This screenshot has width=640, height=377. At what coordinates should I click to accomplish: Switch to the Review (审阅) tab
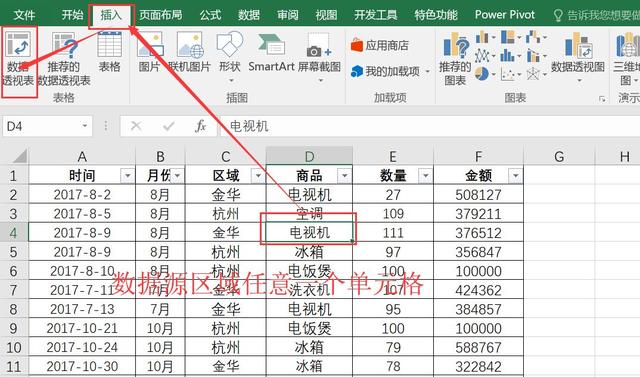[288, 15]
